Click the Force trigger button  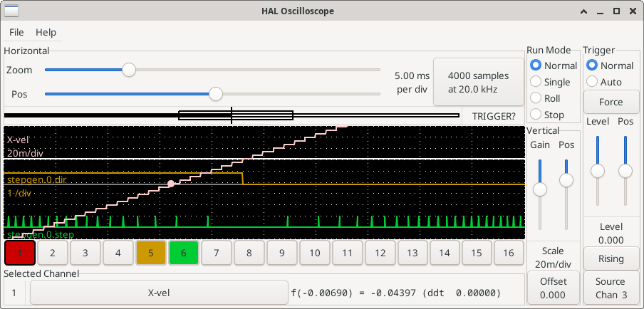tap(611, 102)
